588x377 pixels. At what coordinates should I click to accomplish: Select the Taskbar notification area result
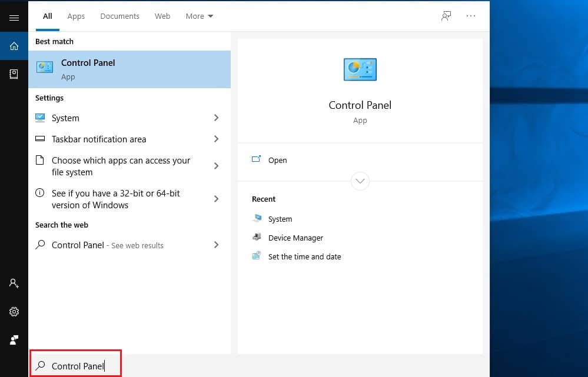click(x=129, y=139)
